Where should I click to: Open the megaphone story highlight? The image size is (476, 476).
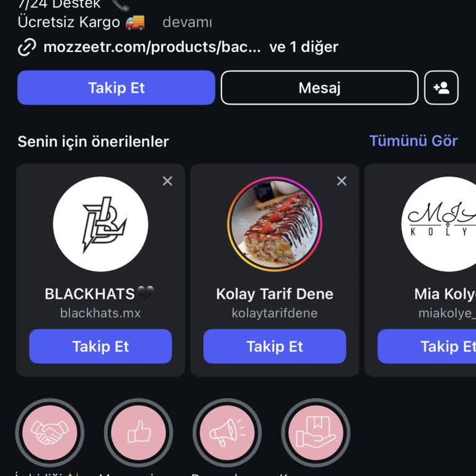(x=227, y=432)
